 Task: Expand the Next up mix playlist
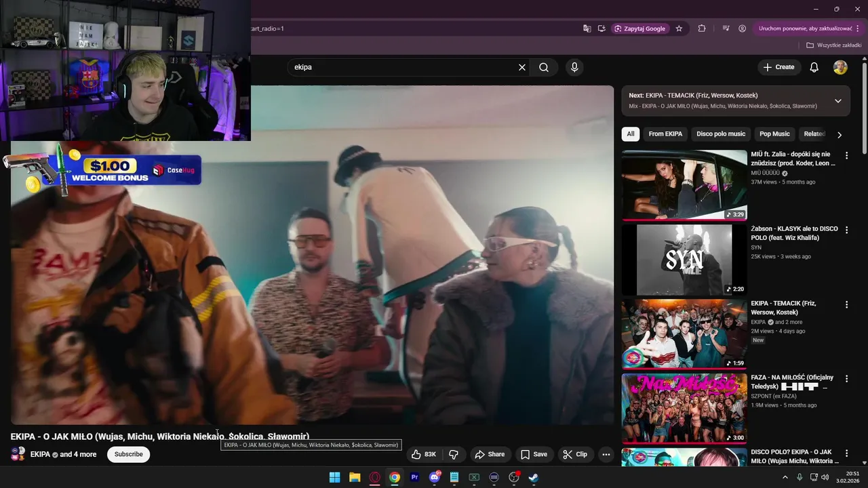pos(837,100)
